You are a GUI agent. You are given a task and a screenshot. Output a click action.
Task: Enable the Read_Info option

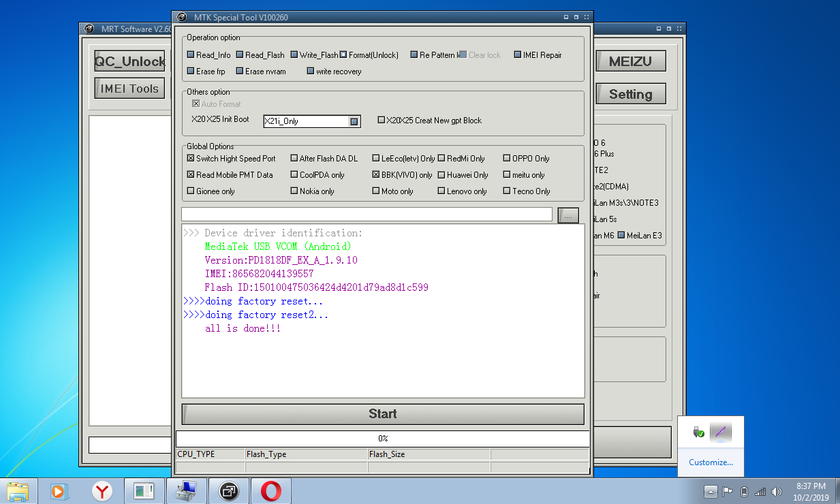191,55
